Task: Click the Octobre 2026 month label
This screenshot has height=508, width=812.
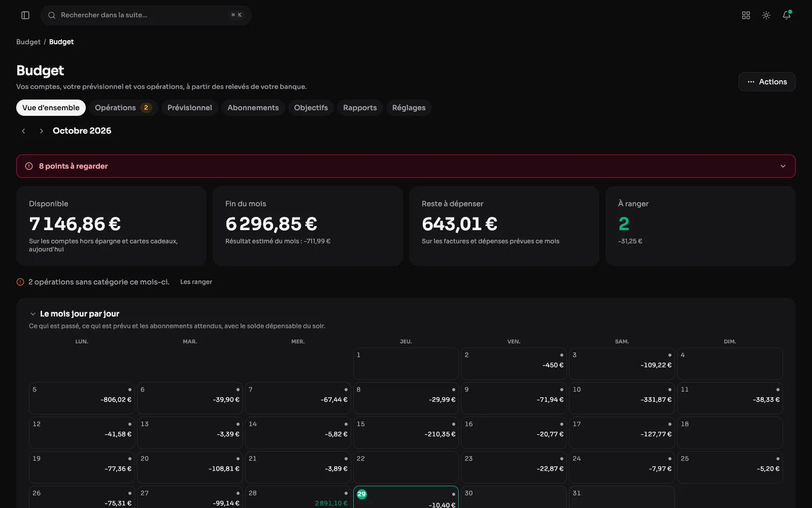Action: pos(82,131)
